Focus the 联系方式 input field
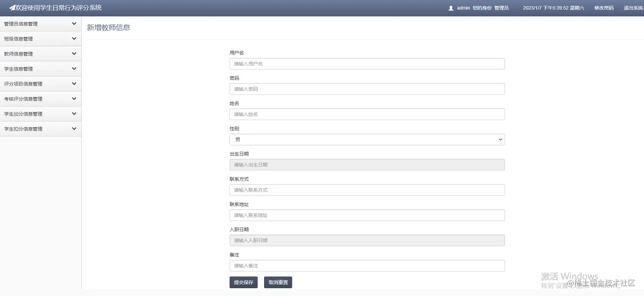Image resolution: width=644 pixels, height=296 pixels. coord(367,190)
